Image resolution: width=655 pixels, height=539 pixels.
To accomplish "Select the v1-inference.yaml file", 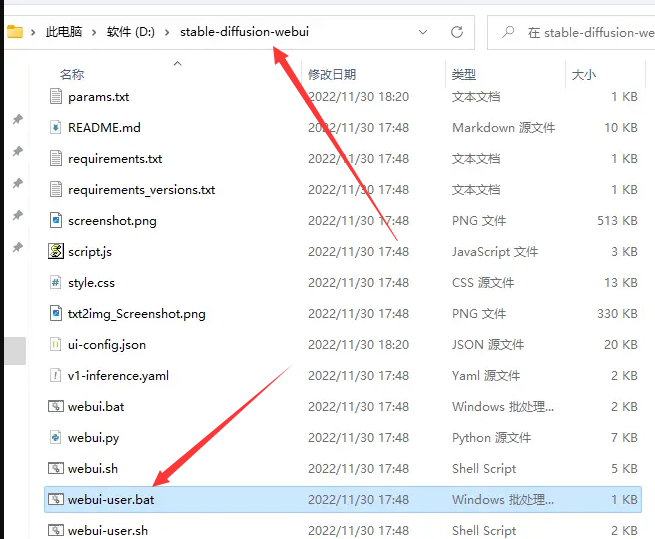I will point(118,375).
